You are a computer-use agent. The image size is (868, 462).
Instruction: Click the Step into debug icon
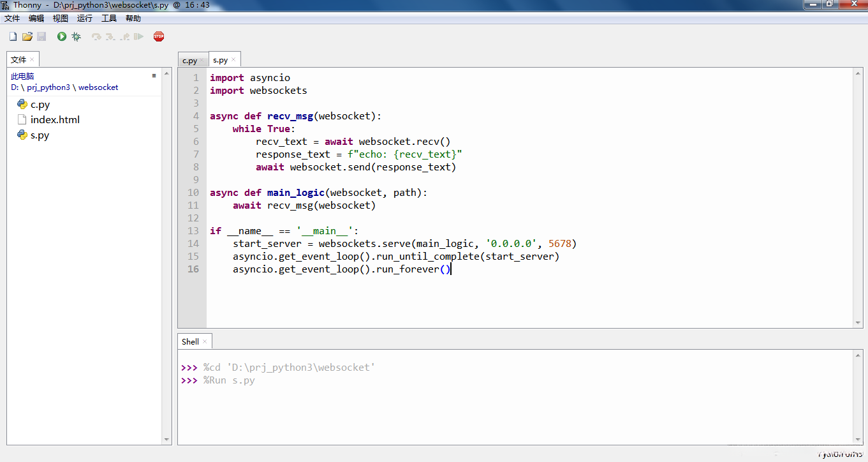(x=110, y=37)
